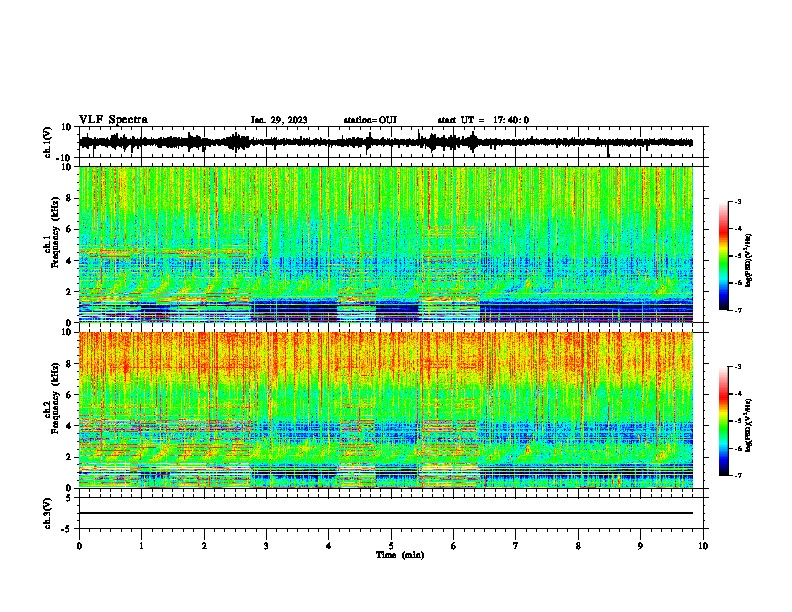
Task: Click time axis tick label "8"
Action: (x=578, y=546)
